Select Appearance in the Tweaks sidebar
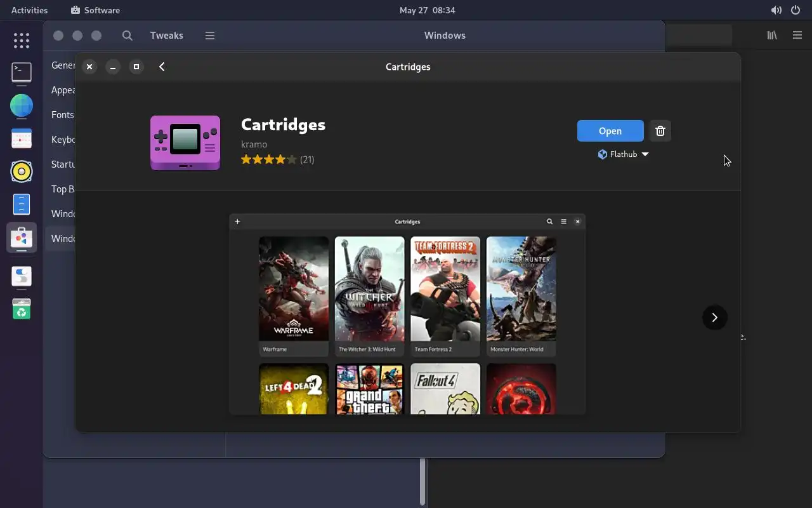The width and height of the screenshot is (812, 508). [x=63, y=90]
